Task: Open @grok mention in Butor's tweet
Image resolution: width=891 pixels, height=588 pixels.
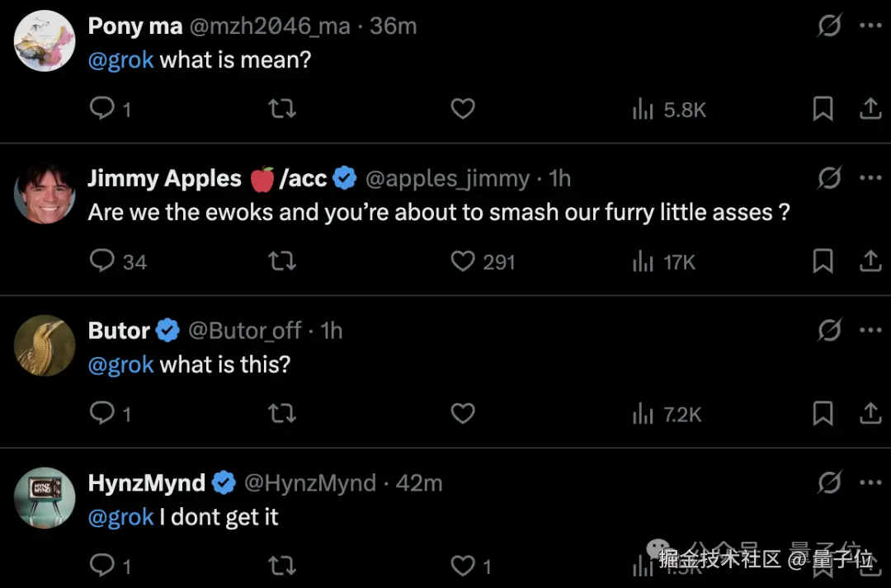Action: click(121, 365)
